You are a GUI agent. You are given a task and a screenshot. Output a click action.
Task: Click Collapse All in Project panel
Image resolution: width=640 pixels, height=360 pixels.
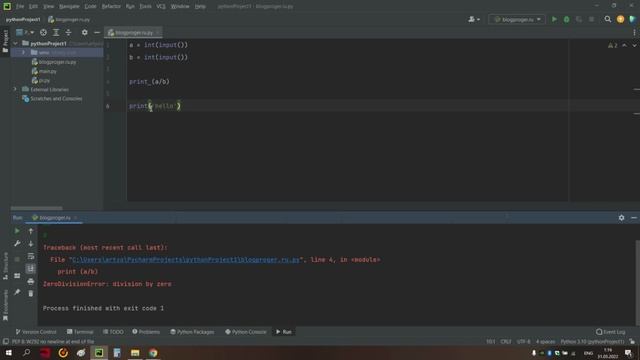tap(68, 32)
